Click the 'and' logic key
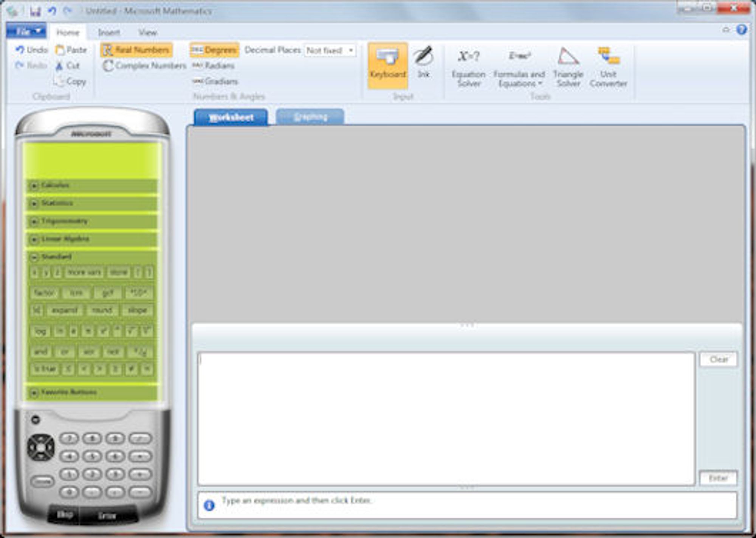This screenshot has height=538, width=756. [41, 352]
